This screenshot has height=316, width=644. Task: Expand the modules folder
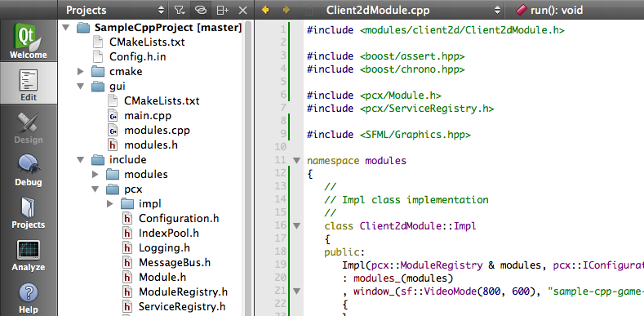tap(95, 175)
